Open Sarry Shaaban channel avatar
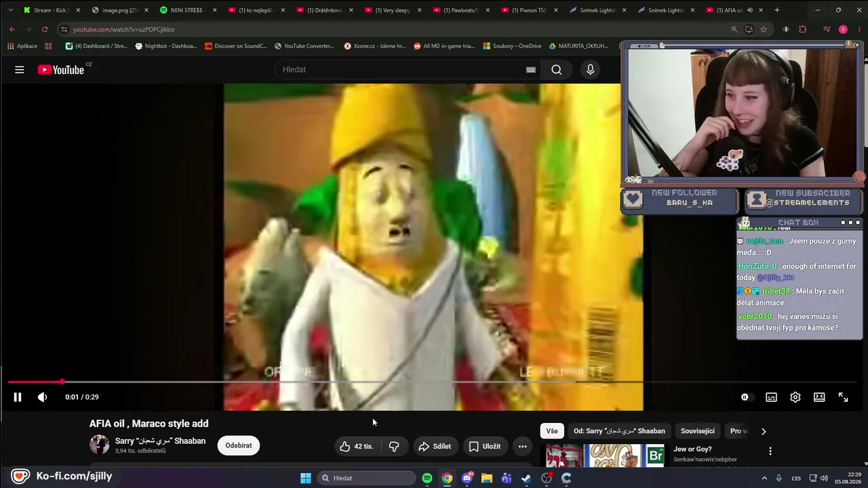The width and height of the screenshot is (868, 488). pyautogui.click(x=100, y=445)
